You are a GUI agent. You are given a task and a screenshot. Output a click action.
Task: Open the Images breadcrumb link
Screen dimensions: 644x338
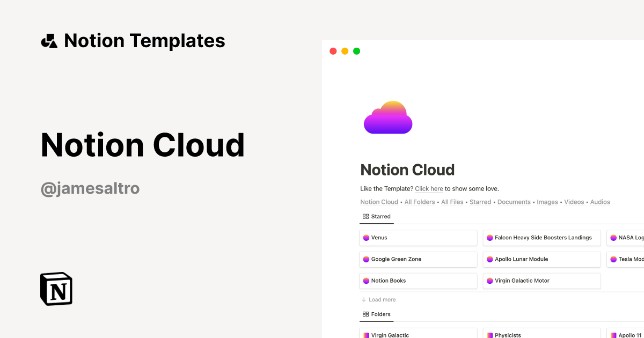tap(547, 202)
